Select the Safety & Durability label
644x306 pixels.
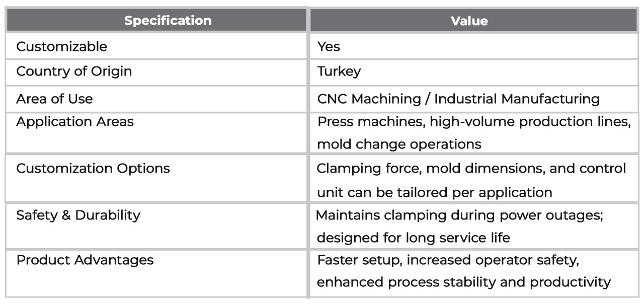(x=78, y=215)
